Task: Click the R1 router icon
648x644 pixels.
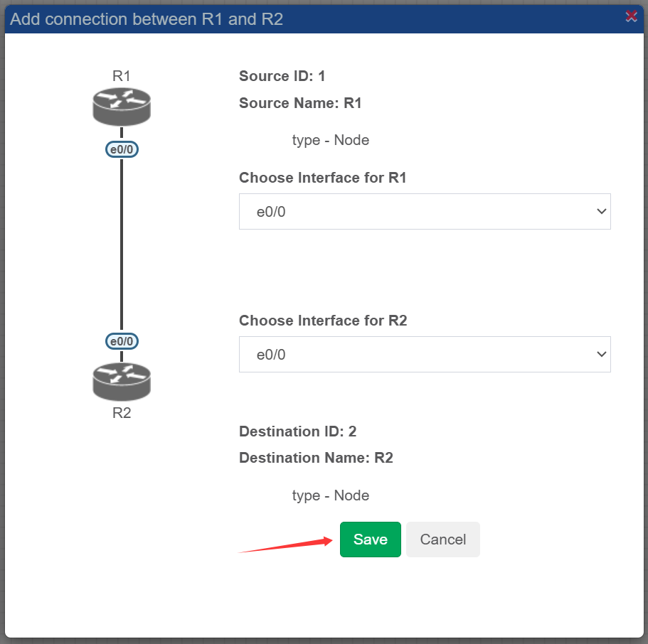Action: tap(122, 106)
